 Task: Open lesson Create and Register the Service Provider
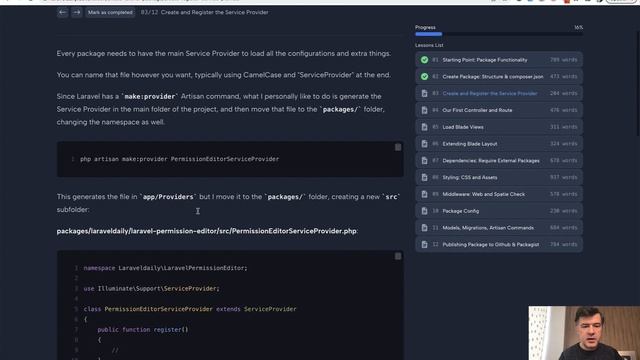click(x=499, y=93)
